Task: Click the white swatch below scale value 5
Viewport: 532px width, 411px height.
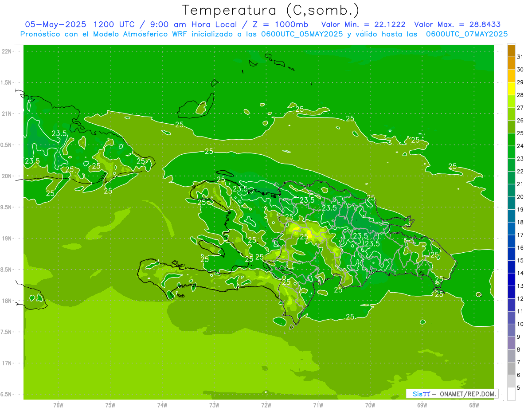Action: click(x=511, y=394)
